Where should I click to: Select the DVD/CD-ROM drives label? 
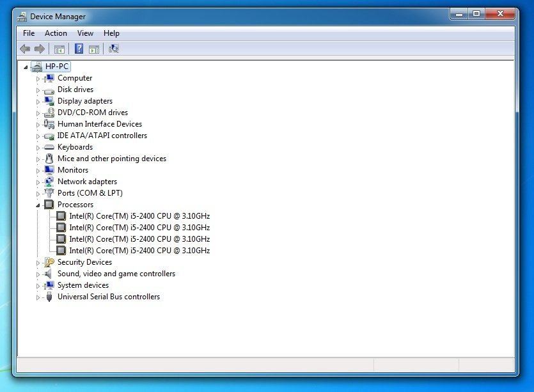(x=93, y=113)
